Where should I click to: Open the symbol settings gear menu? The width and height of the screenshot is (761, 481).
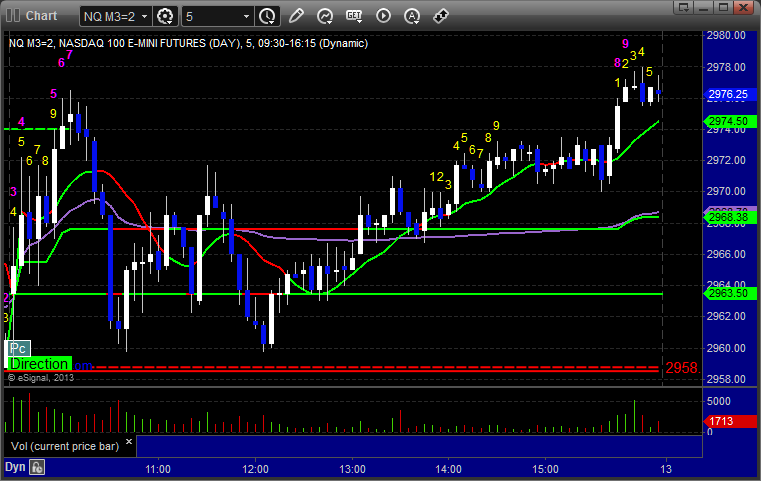tap(165, 17)
